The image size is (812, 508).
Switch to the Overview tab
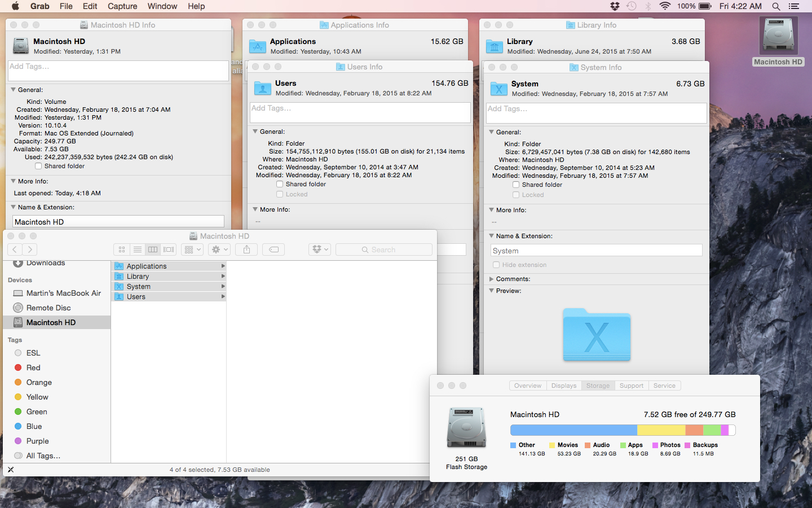coord(528,386)
